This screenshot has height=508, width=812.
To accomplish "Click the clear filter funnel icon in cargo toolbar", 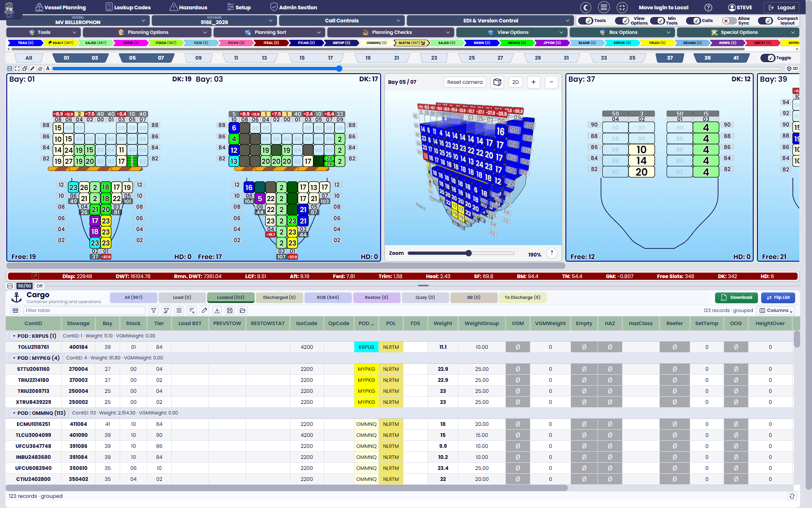I will (x=167, y=310).
